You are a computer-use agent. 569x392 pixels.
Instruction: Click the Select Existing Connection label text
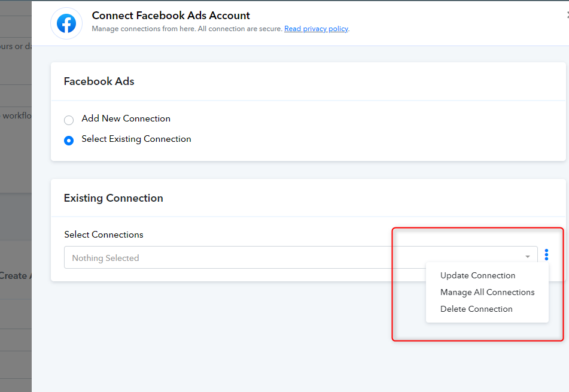(136, 139)
